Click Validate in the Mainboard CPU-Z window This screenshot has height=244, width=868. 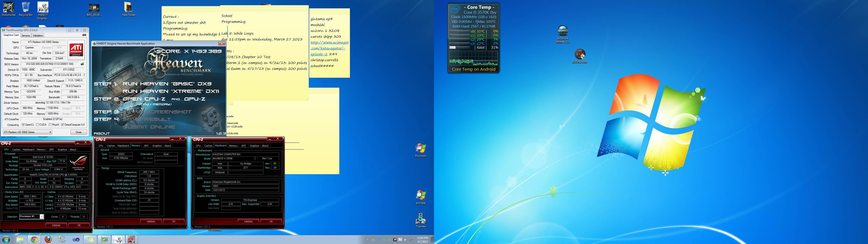(x=248, y=221)
